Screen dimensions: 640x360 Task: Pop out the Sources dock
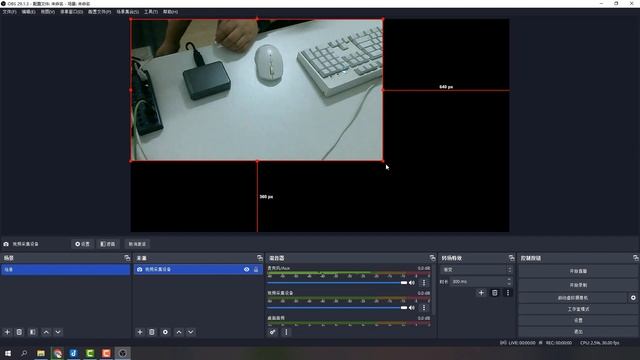(x=260, y=258)
